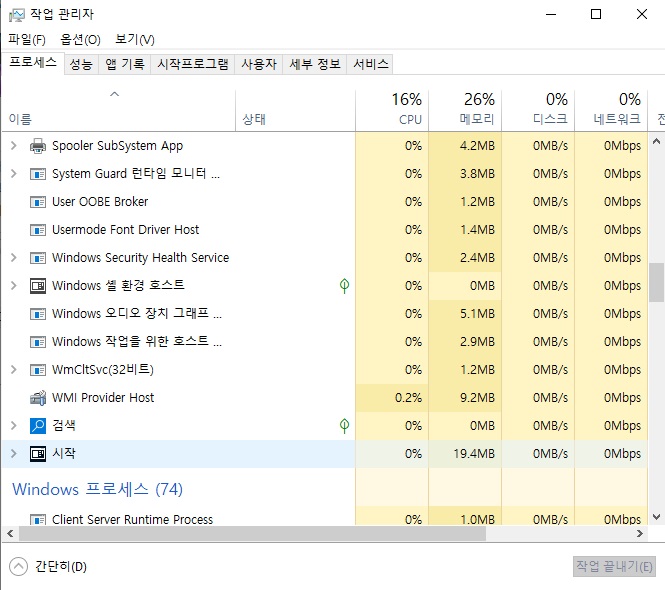Click the Spooler SubSystem App printer icon
Image resolution: width=665 pixels, height=590 pixels.
click(38, 146)
